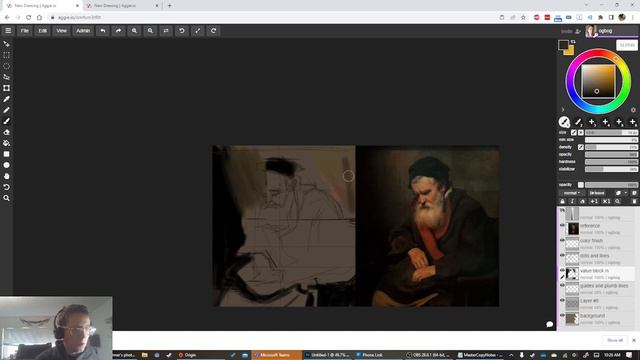Select the pencil tool
This screenshot has width=640, height=360.
point(7,110)
